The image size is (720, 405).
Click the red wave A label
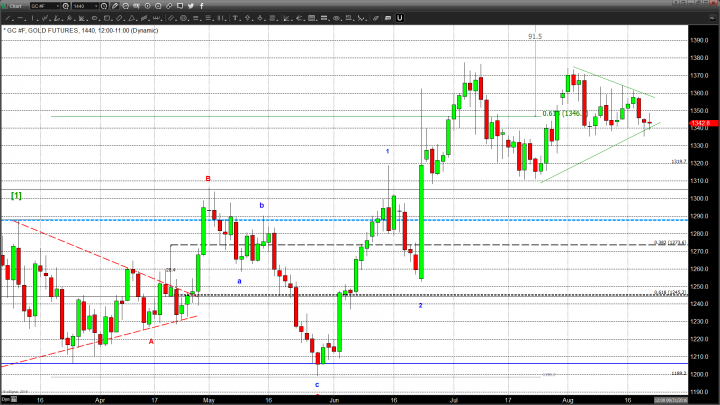[151, 342]
